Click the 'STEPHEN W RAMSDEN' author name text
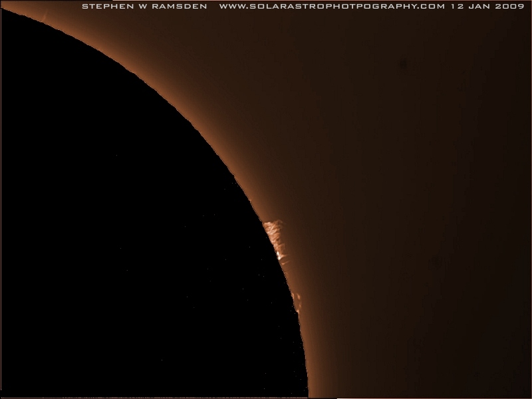Image resolution: width=532 pixels, height=399 pixels. [144, 7]
